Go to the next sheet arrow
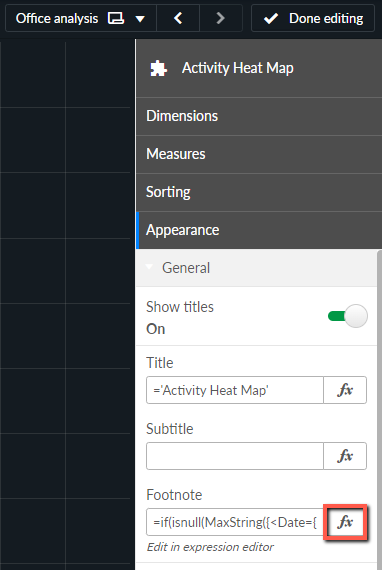This screenshot has width=382, height=570. [220, 18]
